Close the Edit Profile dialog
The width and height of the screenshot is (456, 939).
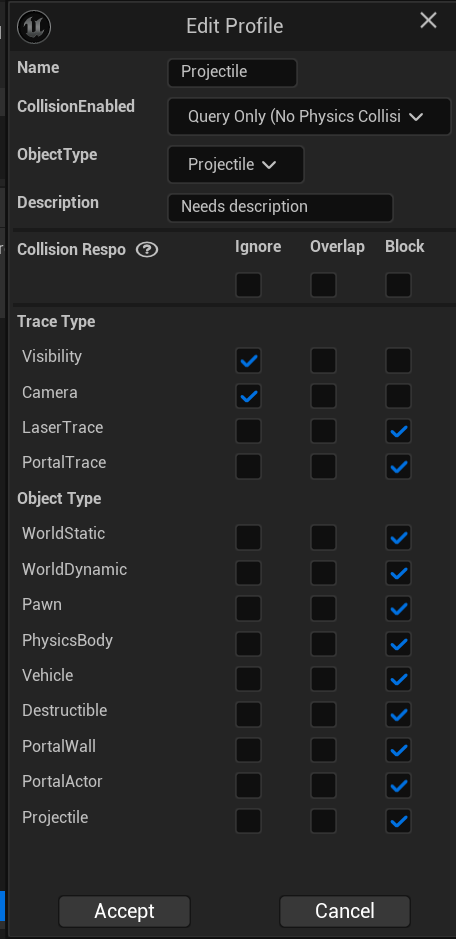(x=428, y=20)
